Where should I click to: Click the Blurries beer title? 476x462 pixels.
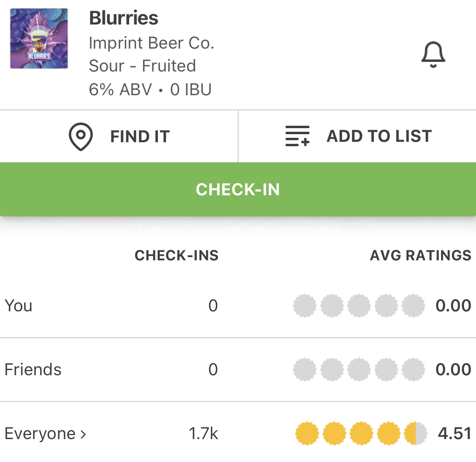(x=123, y=18)
